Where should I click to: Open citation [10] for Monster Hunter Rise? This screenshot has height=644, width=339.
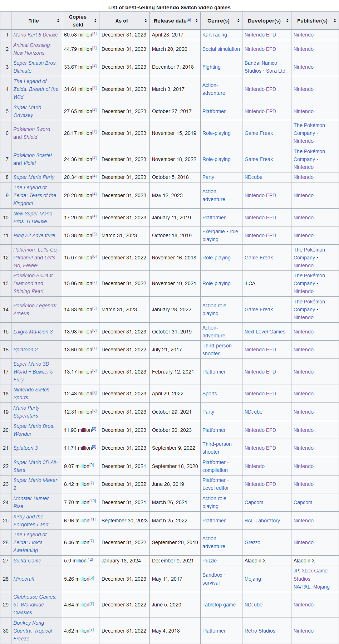pos(93,501)
